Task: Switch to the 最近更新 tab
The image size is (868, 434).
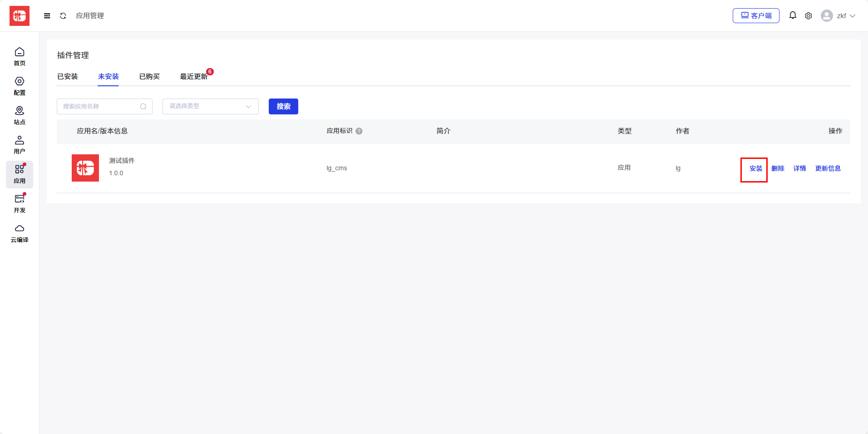Action: 194,76
